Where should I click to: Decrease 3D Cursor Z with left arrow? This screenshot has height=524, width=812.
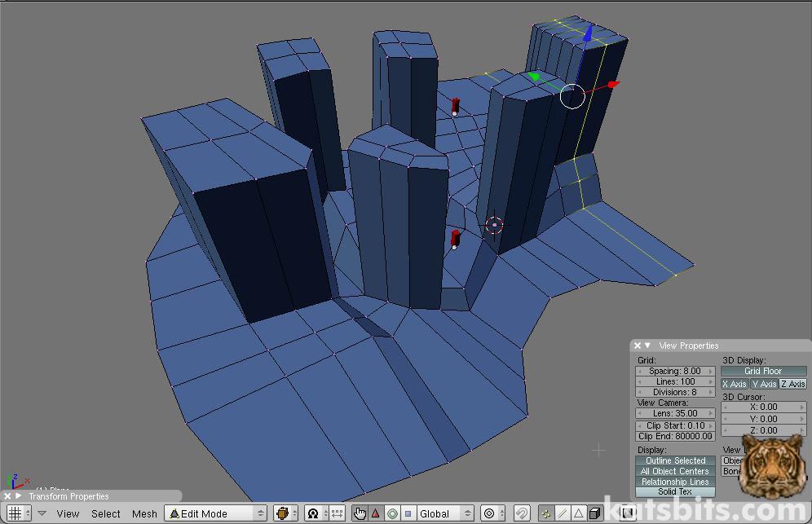click(726, 429)
